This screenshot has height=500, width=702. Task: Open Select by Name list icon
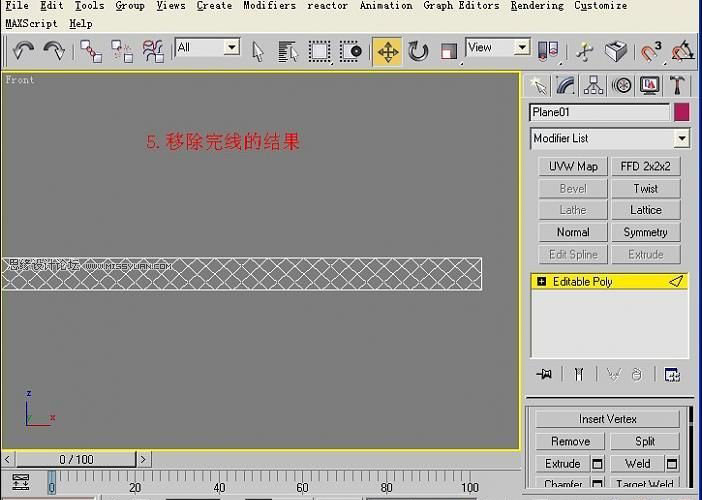tap(288, 51)
